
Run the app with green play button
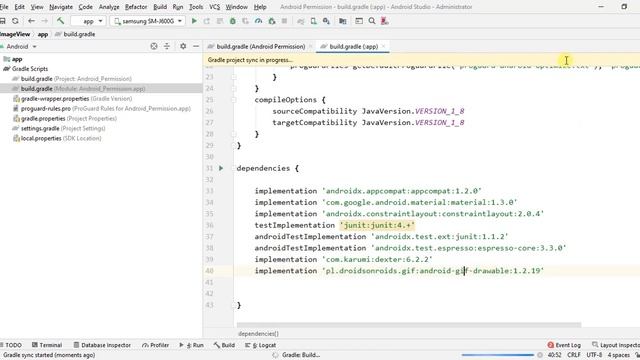[x=194, y=21]
